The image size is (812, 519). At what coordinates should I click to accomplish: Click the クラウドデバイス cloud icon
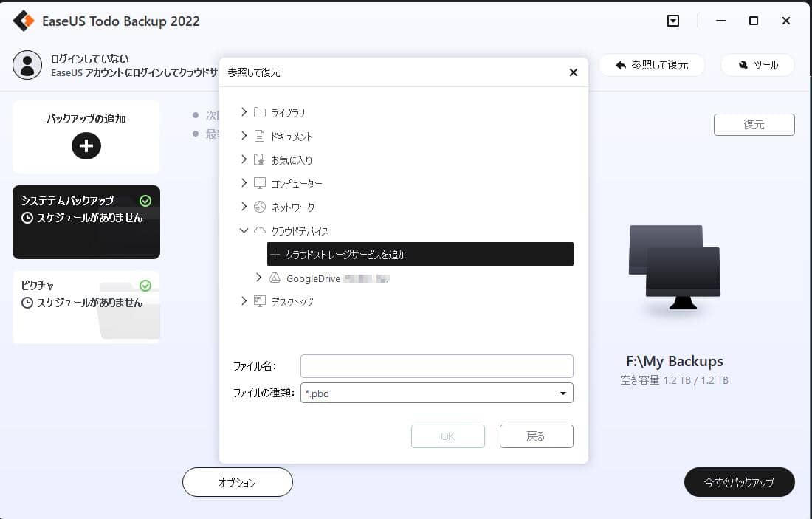[259, 230]
